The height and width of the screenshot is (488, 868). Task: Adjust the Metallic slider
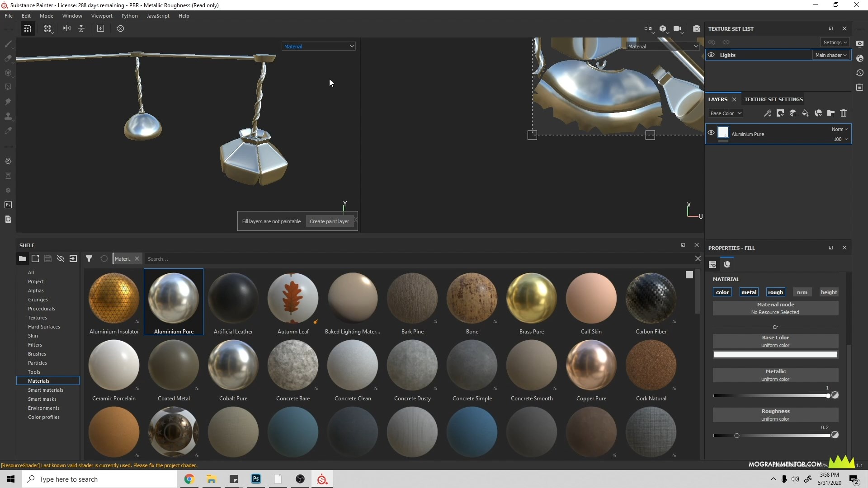tap(771, 396)
